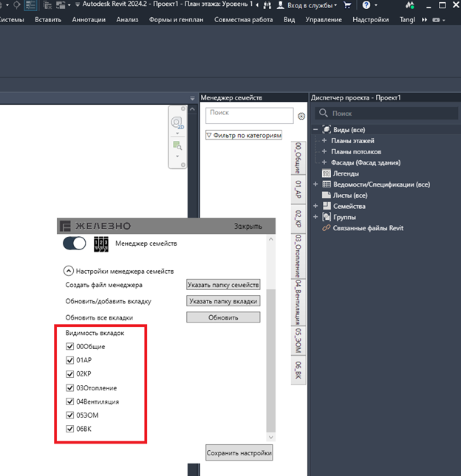Open the Совместная работа ribbon tab
The width and height of the screenshot is (461, 476).
tap(243, 20)
